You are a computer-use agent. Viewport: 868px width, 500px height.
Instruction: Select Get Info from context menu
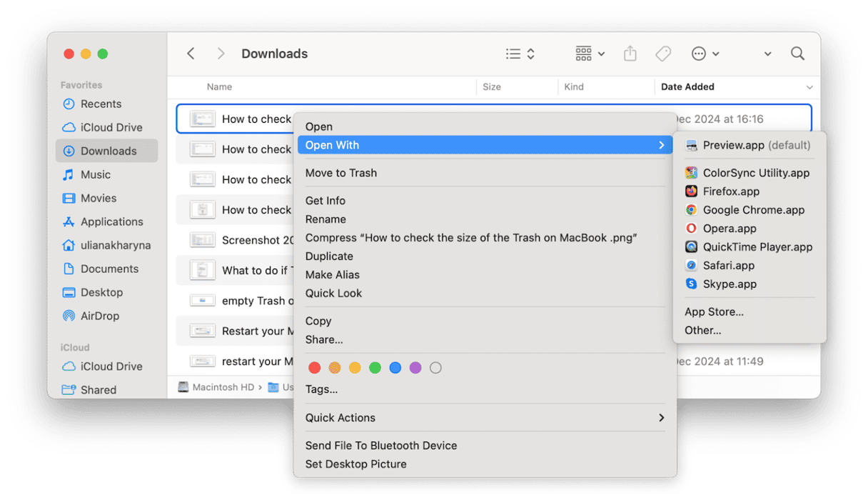coord(325,201)
